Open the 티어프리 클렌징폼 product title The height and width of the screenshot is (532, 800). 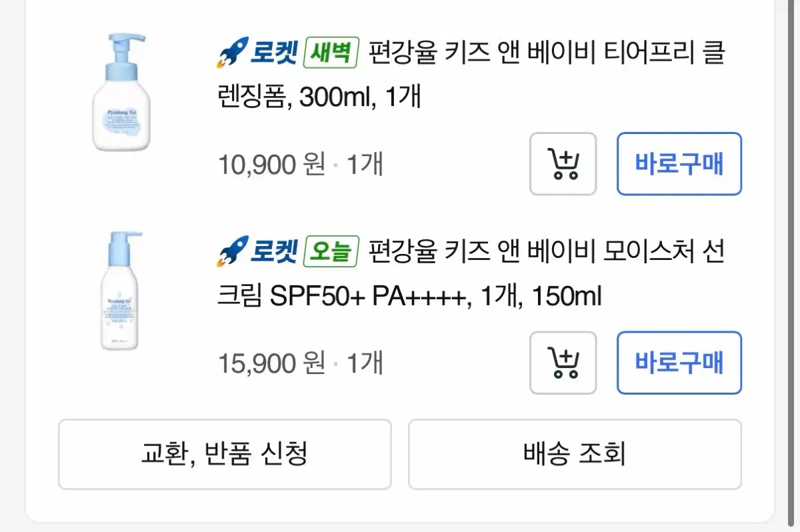471,75
